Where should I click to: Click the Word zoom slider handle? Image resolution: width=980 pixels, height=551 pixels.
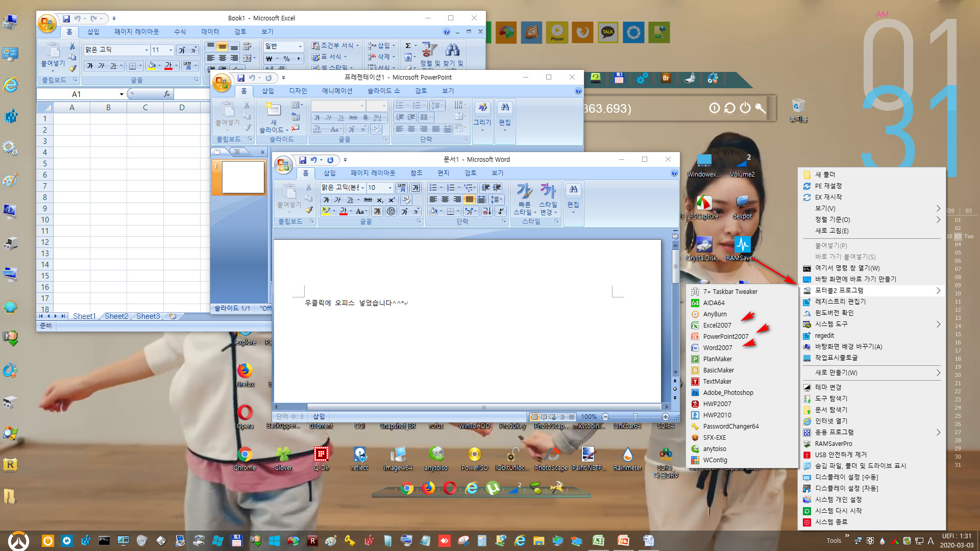pos(635,417)
